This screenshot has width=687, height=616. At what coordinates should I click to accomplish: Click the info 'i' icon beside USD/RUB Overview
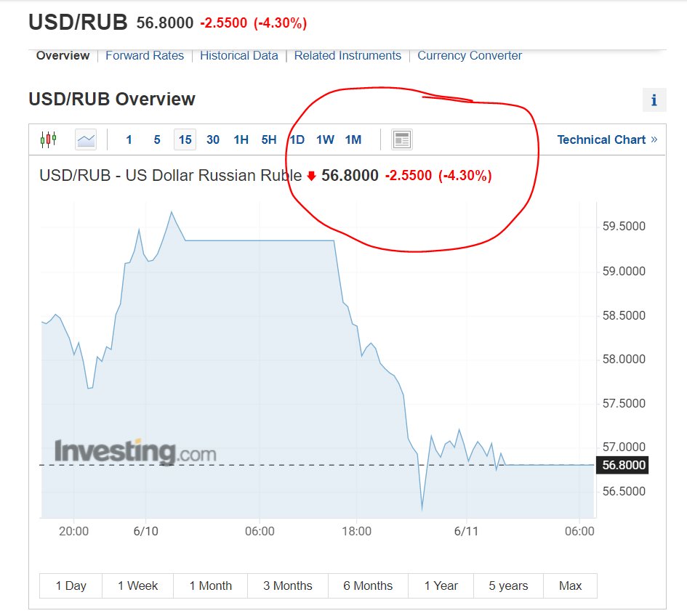tap(654, 100)
